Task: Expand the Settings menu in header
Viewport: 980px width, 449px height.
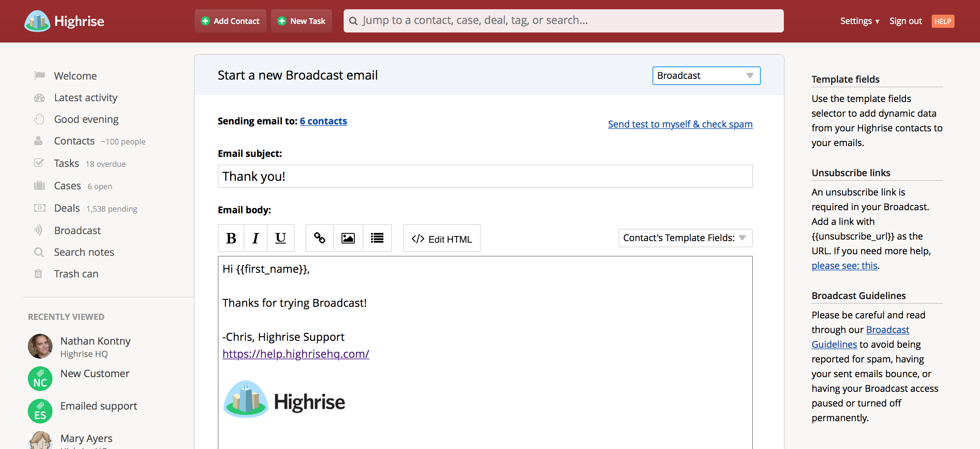Action: (x=860, y=21)
